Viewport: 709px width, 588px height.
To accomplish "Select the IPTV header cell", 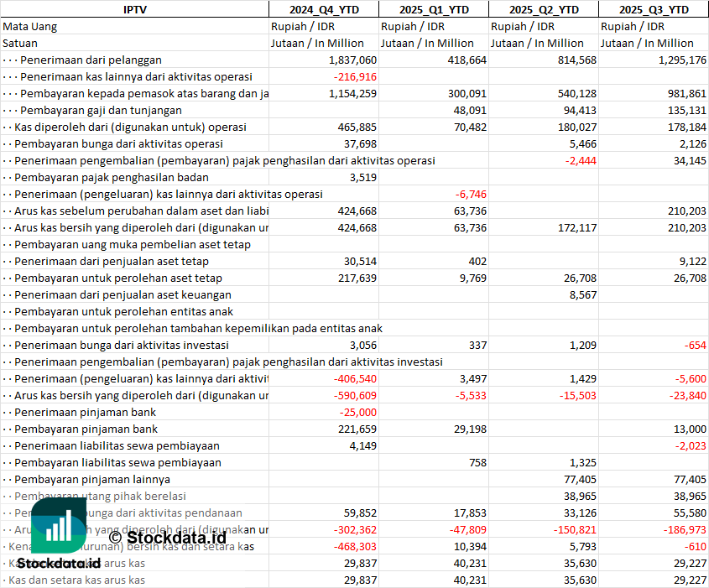I will [x=135, y=9].
